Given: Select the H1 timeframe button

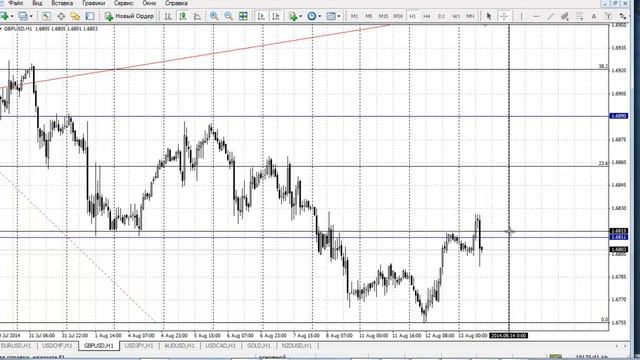Looking at the screenshot, I should tap(412, 16).
